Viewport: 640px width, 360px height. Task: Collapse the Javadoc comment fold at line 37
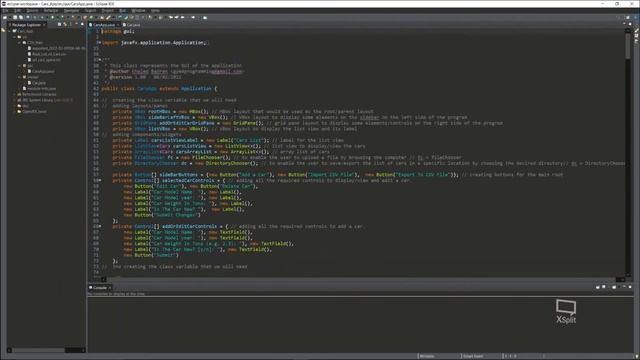tap(100, 60)
